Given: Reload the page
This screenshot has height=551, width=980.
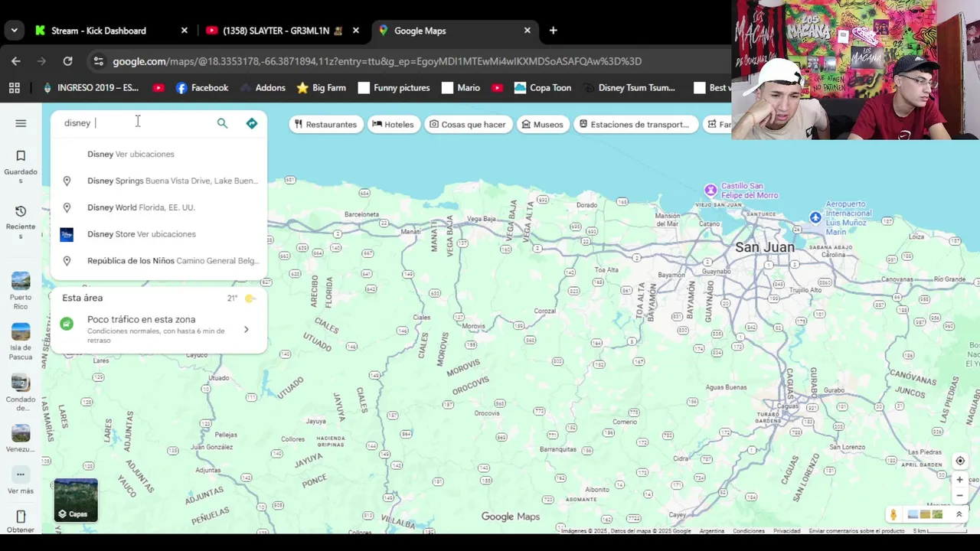Looking at the screenshot, I should pyautogui.click(x=67, y=61).
